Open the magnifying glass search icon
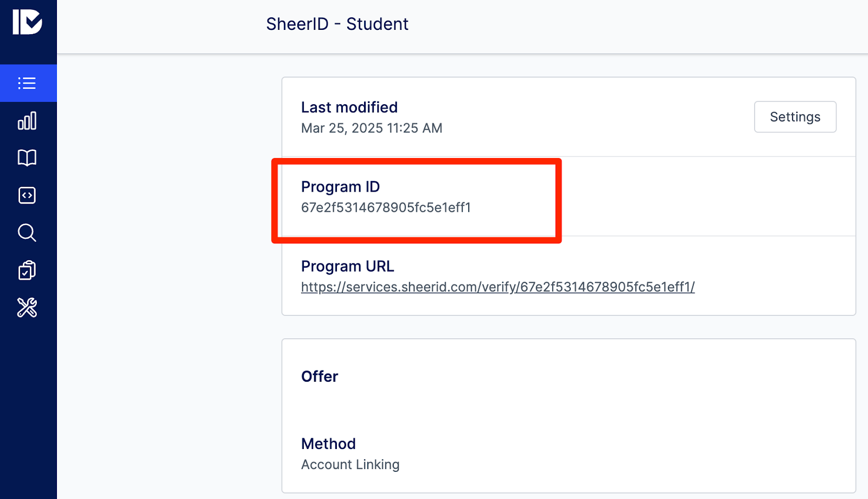The height and width of the screenshot is (499, 868). point(27,233)
